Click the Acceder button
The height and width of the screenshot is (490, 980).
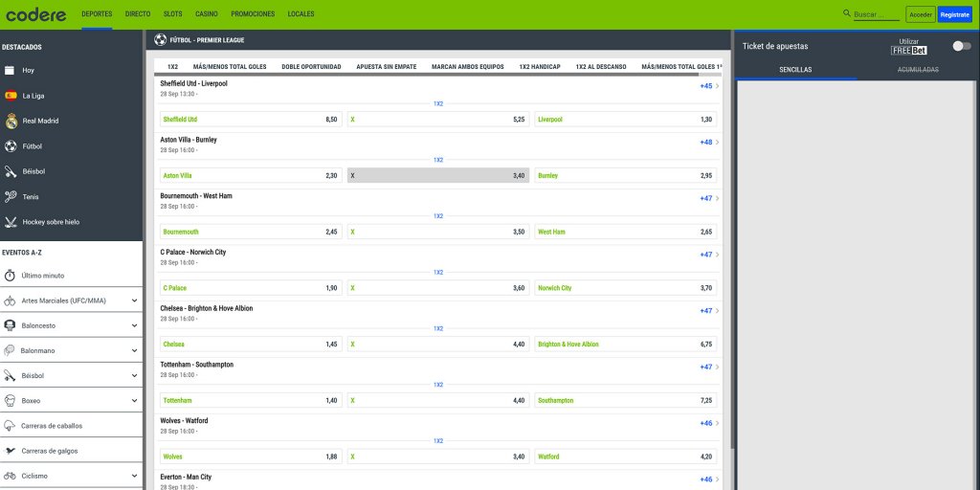(920, 14)
